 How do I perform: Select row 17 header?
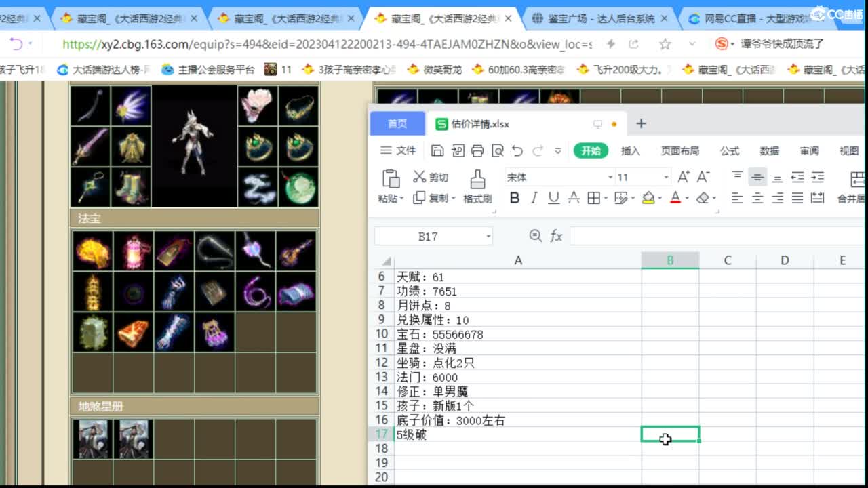[381, 434]
